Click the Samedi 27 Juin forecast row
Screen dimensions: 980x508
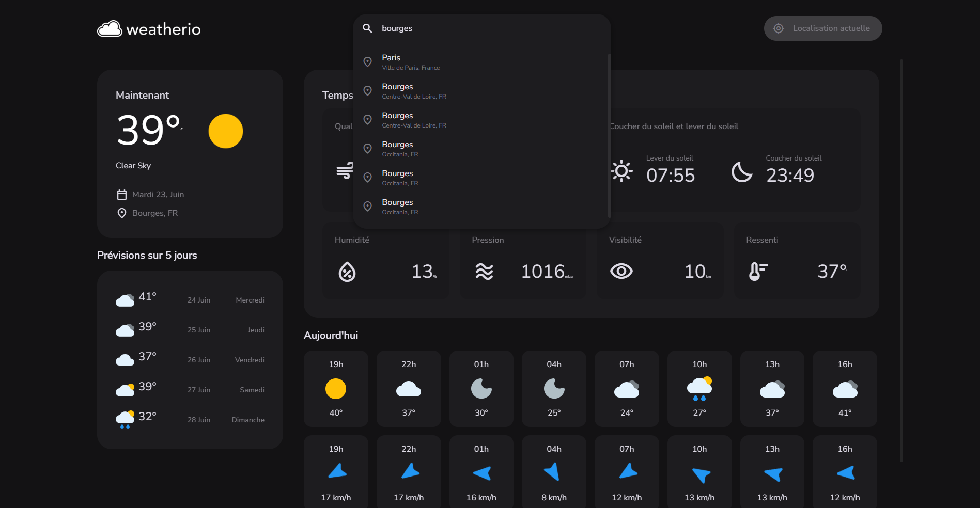(190, 390)
